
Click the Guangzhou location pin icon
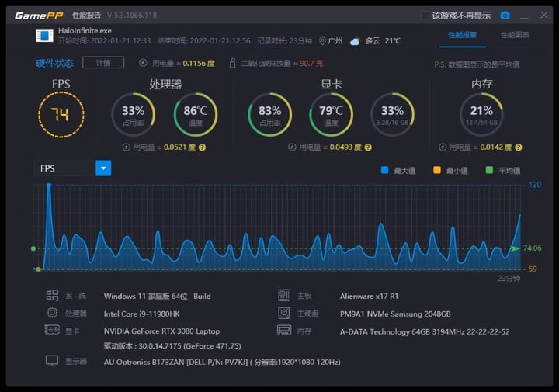coord(322,41)
